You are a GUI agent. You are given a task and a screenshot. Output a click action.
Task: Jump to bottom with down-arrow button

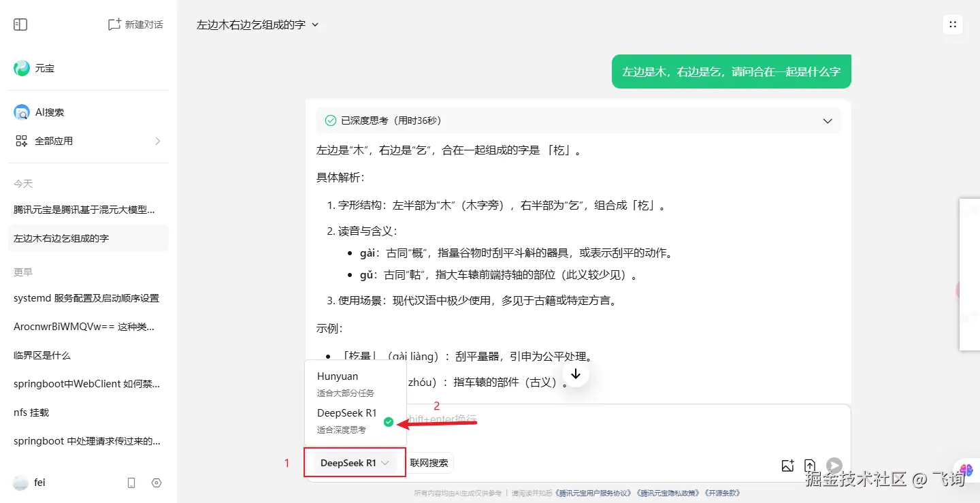coord(576,374)
